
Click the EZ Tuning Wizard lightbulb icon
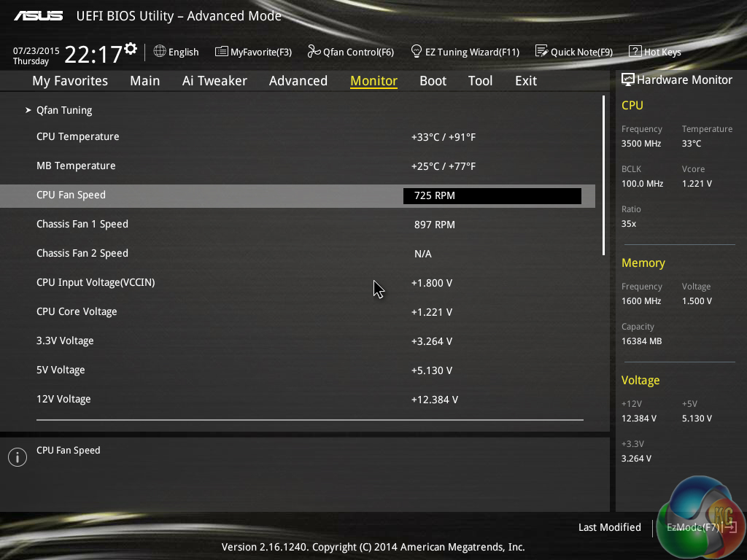point(416,51)
